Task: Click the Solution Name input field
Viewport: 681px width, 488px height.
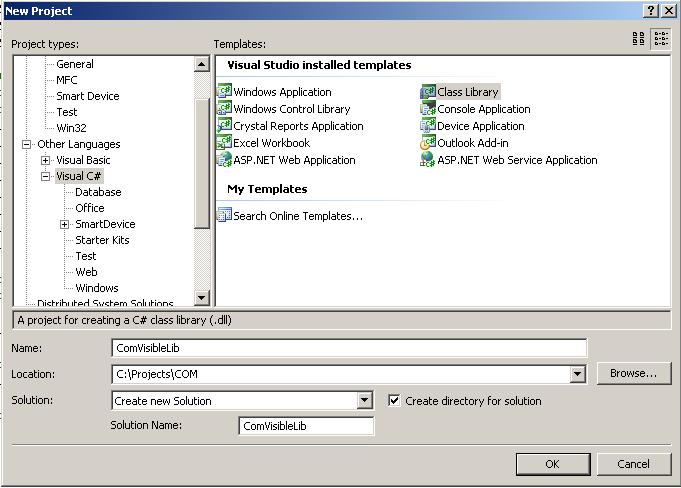Action: point(306,426)
